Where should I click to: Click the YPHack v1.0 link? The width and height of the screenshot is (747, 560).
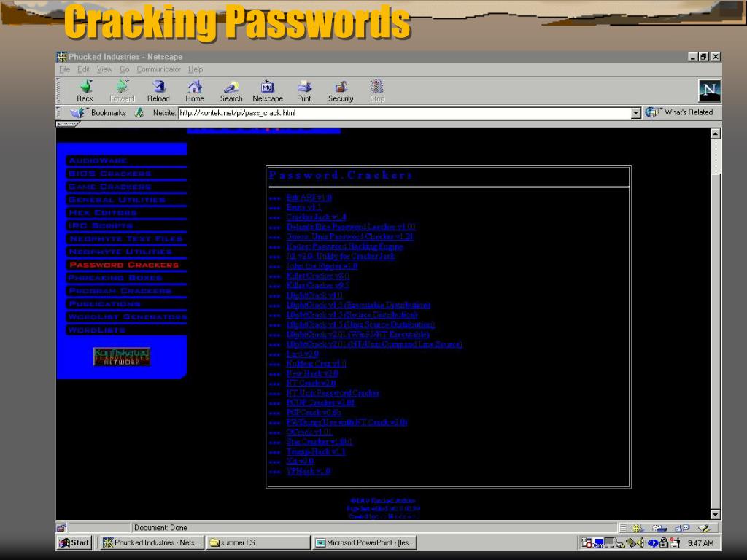(x=309, y=471)
